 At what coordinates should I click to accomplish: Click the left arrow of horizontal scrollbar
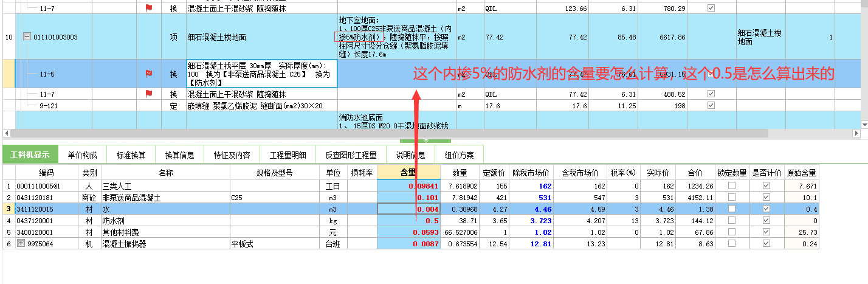click(6, 133)
